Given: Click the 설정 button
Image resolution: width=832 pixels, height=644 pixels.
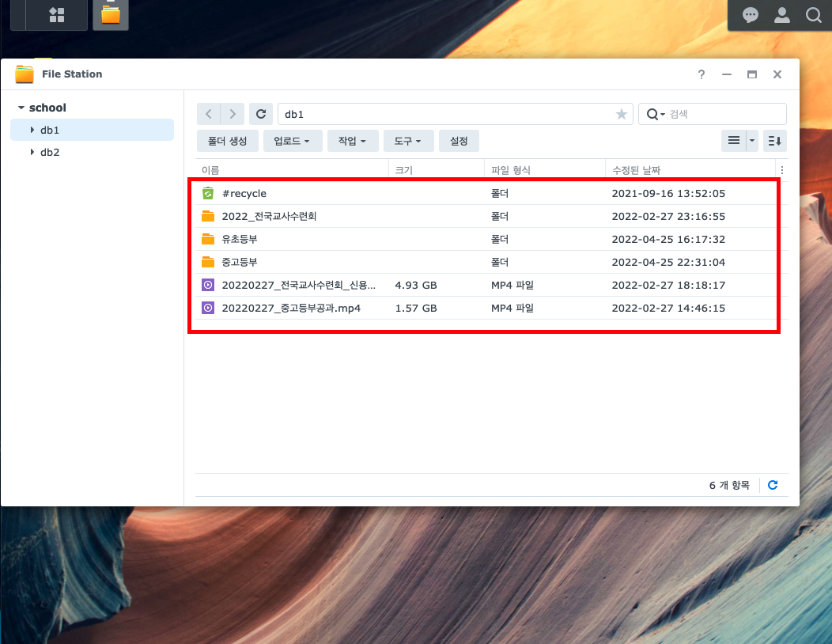Looking at the screenshot, I should coord(459,141).
